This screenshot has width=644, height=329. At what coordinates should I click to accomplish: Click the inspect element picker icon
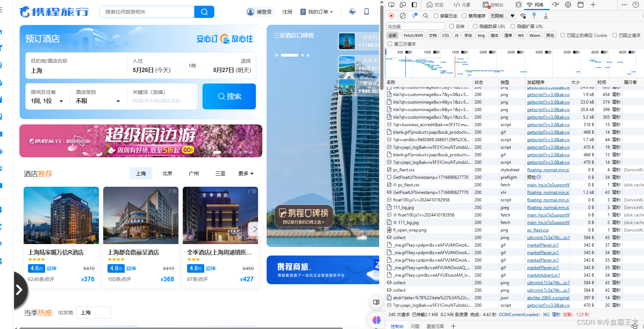coord(391,5)
